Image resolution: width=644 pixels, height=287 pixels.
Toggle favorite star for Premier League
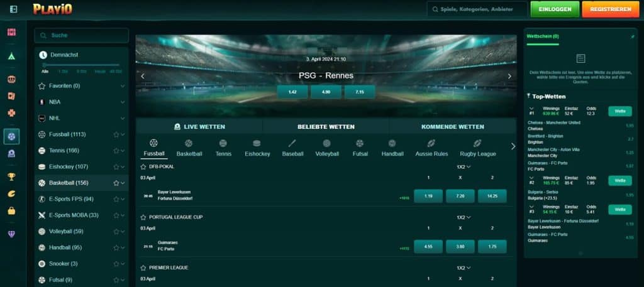click(x=144, y=268)
